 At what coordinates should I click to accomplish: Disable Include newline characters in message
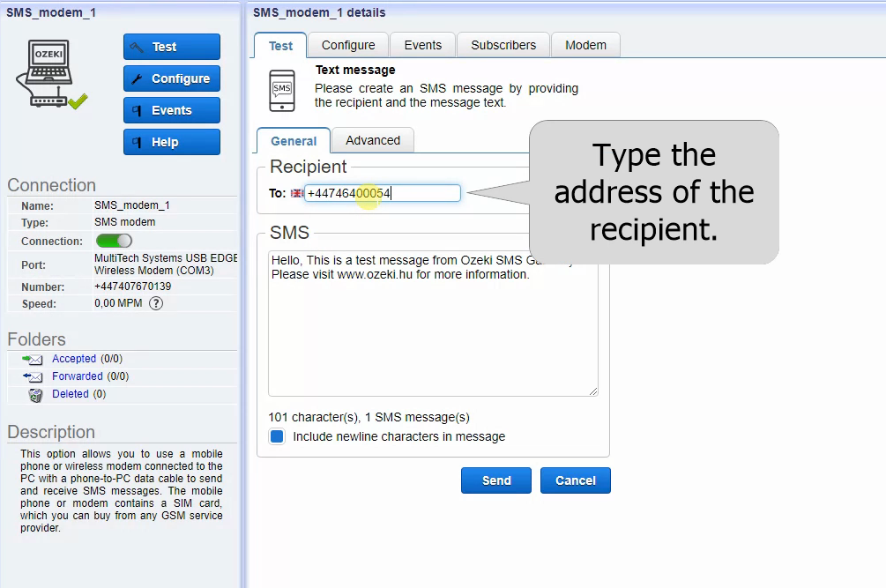tap(277, 436)
